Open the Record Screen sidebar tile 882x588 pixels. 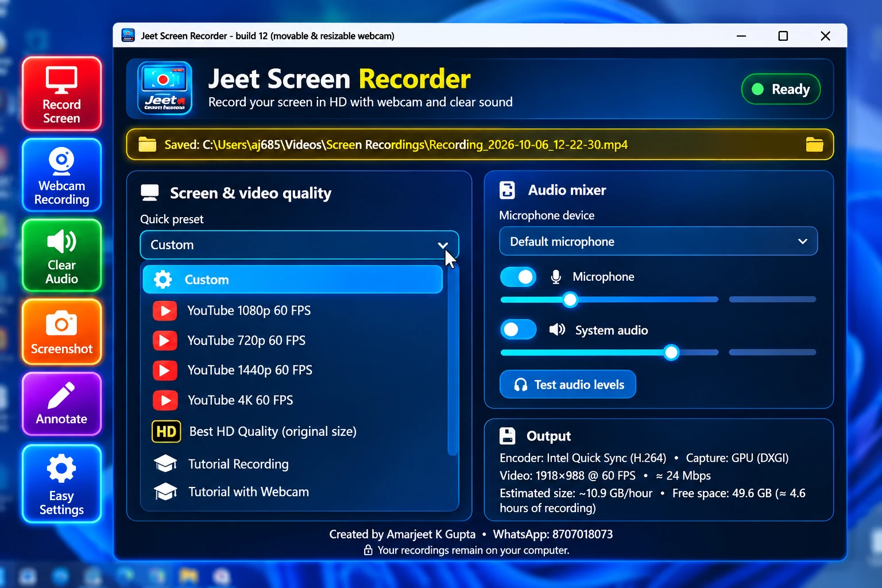62,94
